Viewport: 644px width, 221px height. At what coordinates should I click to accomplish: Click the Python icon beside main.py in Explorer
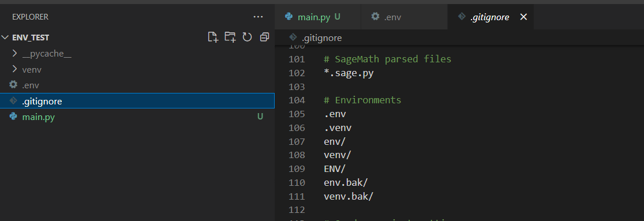13,117
